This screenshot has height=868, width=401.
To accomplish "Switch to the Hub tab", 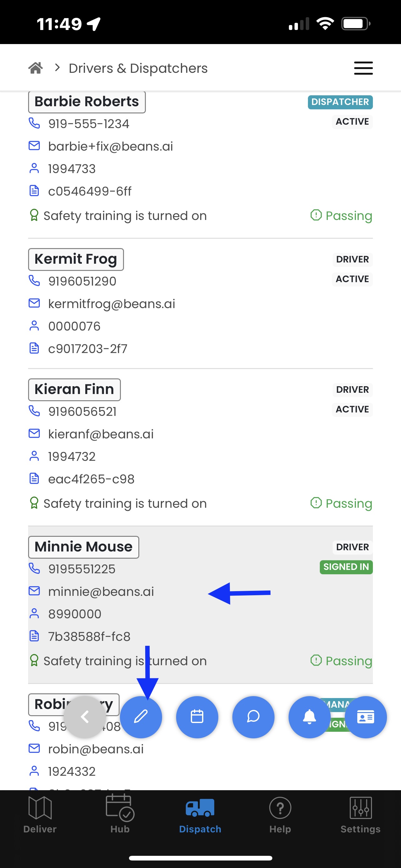I will [120, 814].
